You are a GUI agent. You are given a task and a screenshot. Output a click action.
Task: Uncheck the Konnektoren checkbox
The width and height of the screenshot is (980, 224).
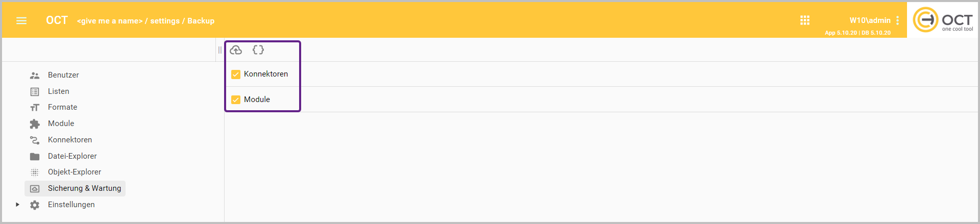pos(236,74)
